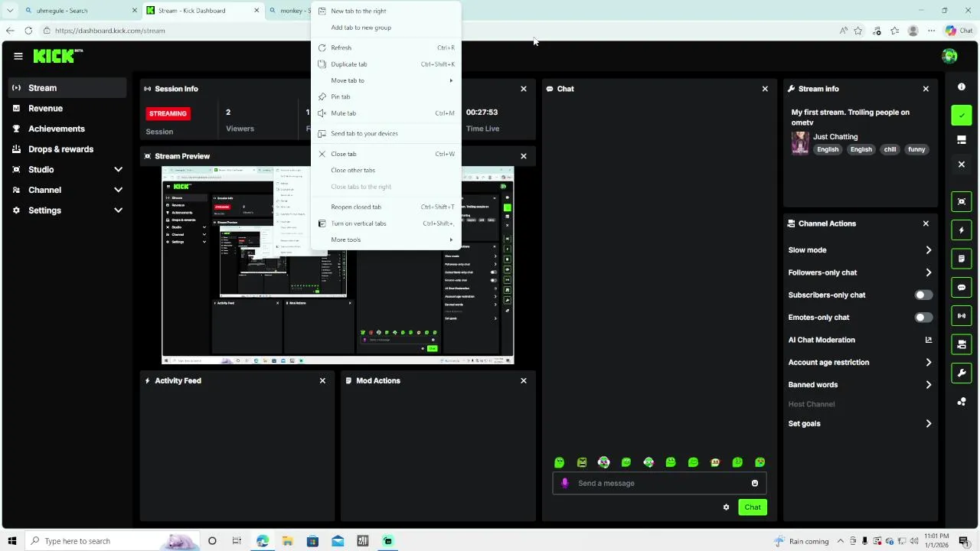Open the emoji picker in chat input

click(x=755, y=483)
